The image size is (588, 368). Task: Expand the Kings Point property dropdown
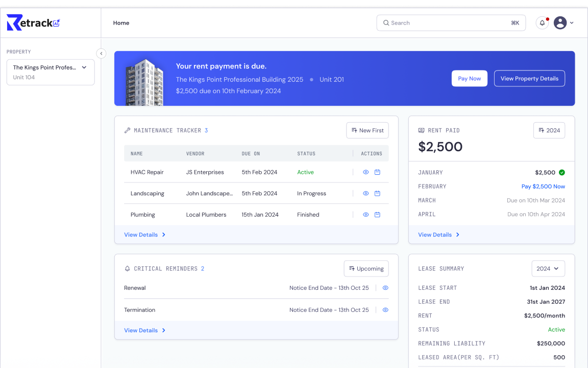point(51,72)
